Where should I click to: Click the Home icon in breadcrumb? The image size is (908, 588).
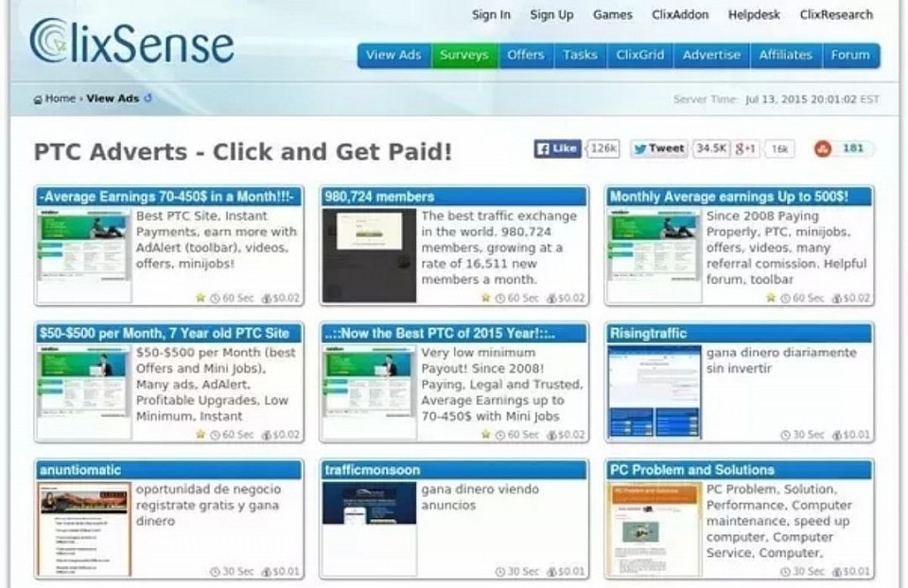(38, 99)
